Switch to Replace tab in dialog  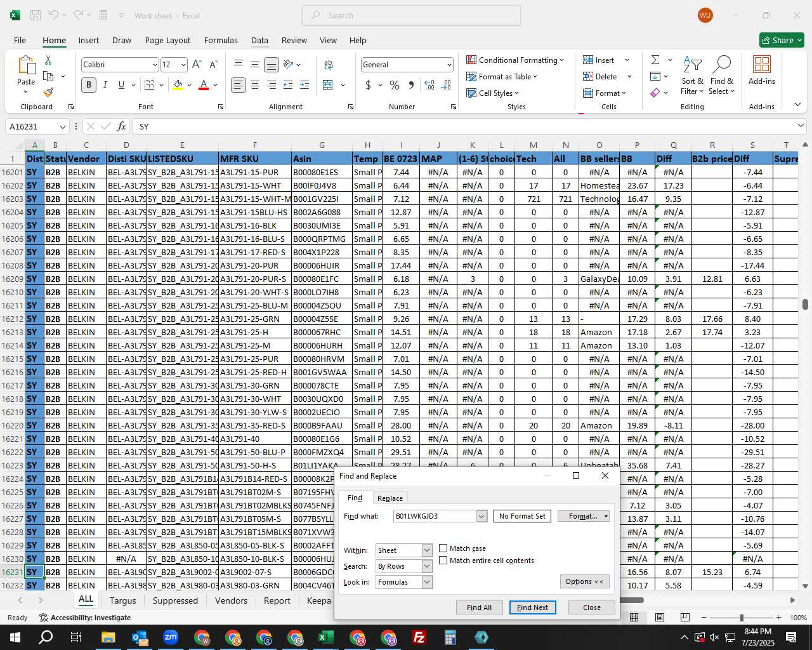click(x=390, y=498)
